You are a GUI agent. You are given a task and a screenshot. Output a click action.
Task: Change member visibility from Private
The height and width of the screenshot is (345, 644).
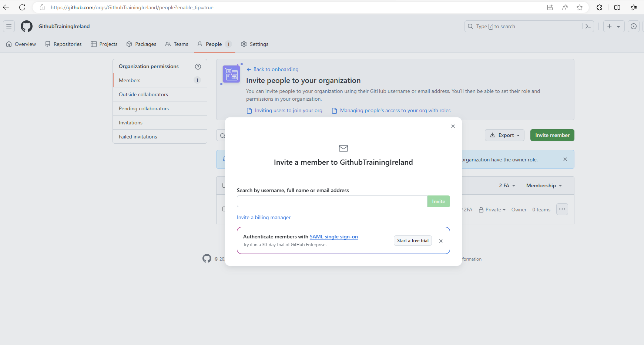coord(492,210)
